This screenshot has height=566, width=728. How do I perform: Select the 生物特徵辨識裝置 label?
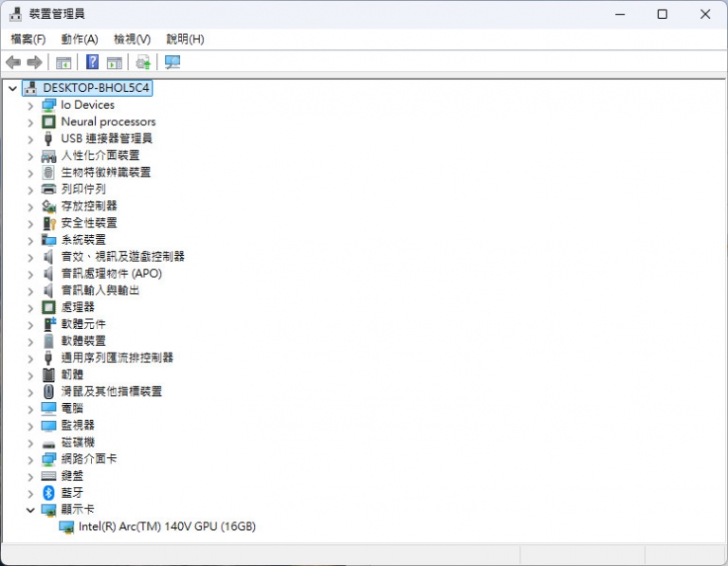[x=106, y=173]
